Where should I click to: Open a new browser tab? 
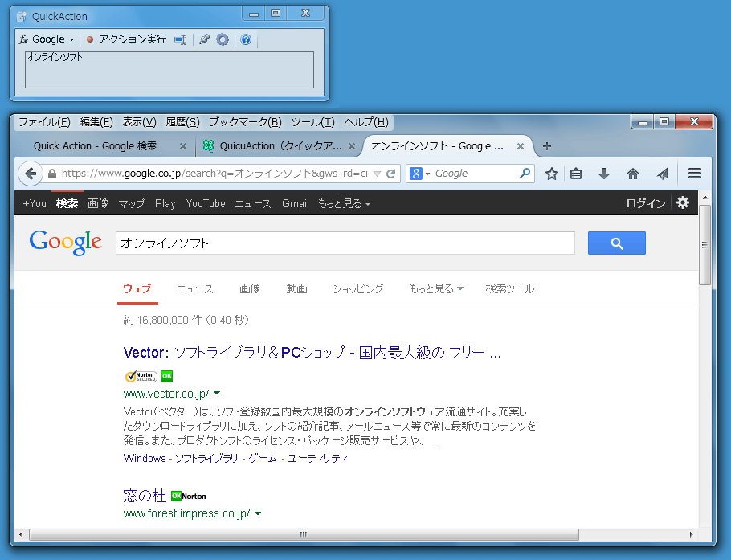(547, 146)
